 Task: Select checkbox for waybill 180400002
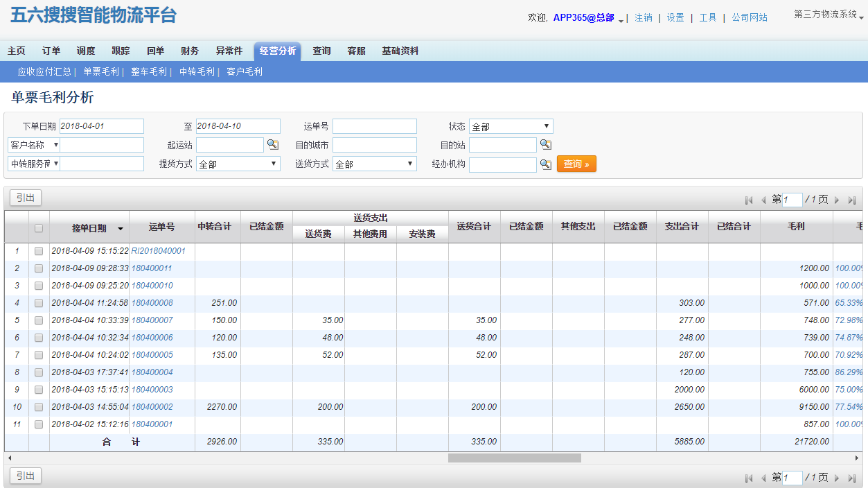[39, 407]
